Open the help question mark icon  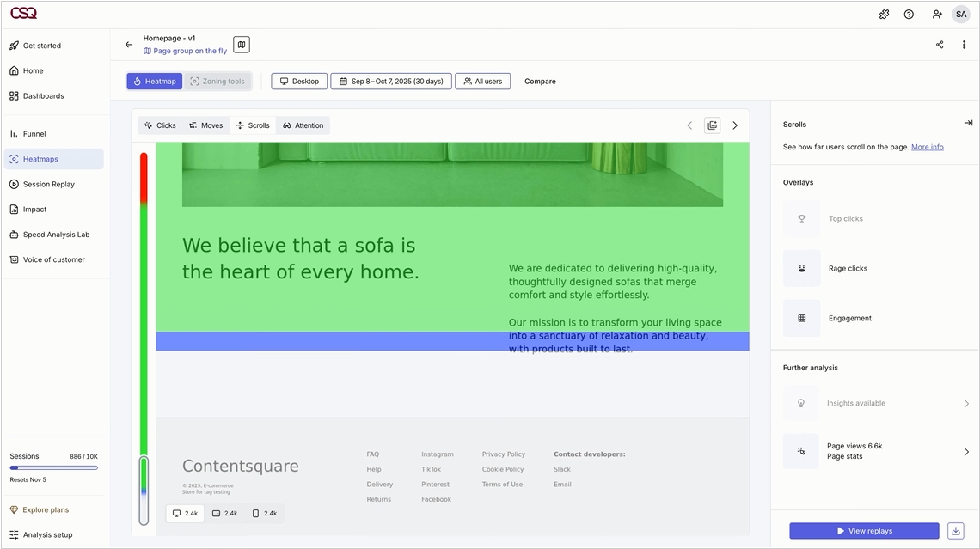point(909,15)
